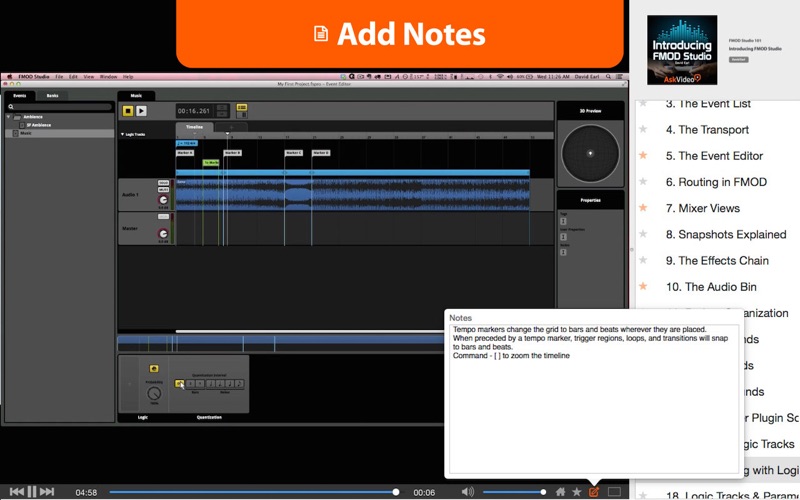Image resolution: width=800 pixels, height=500 pixels.
Task: Click Master track volume knob
Action: tap(163, 234)
